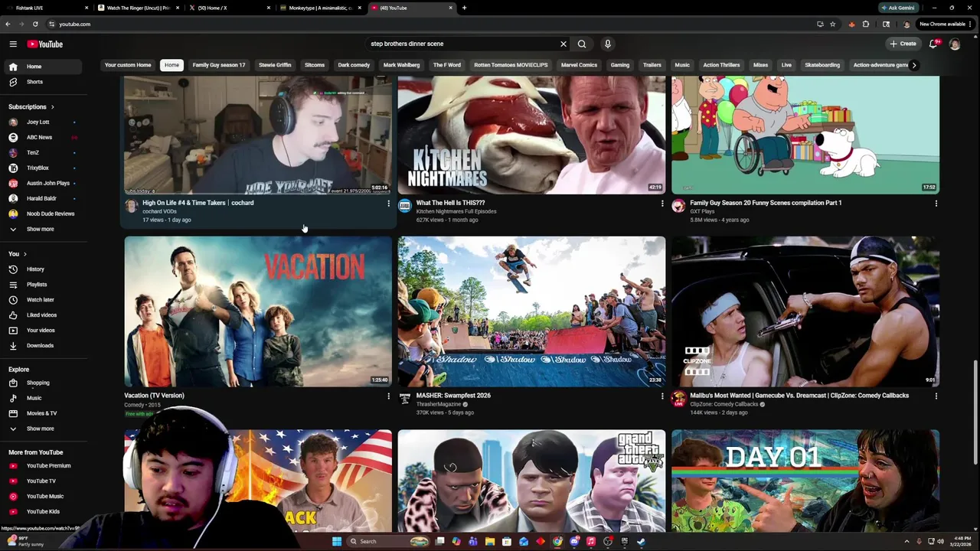This screenshot has height=551, width=980.
Task: Bookmark this page with star
Action: click(x=832, y=24)
